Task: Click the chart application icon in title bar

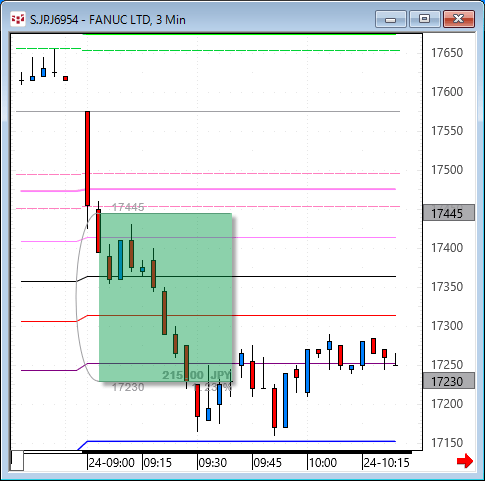Action: point(18,19)
